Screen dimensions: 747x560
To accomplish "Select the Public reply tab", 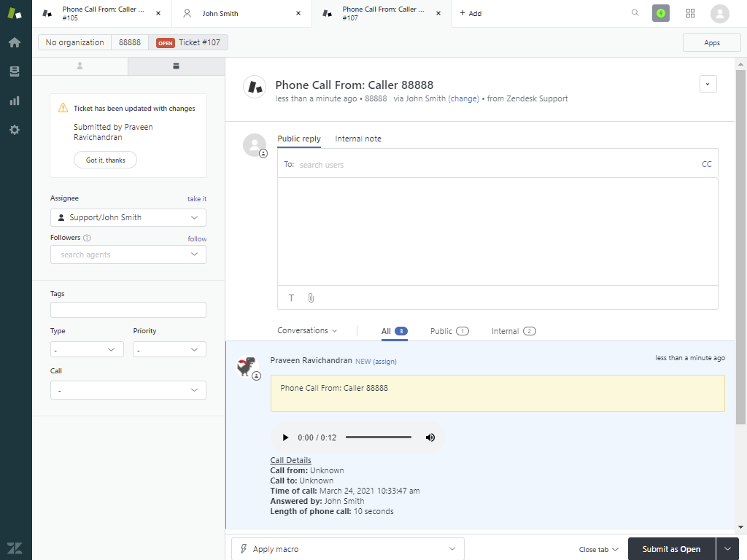I will pos(299,139).
